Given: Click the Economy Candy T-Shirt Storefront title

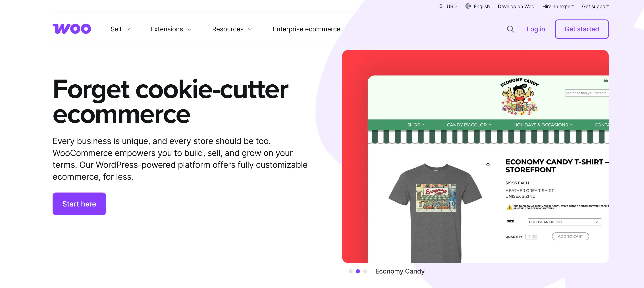Looking at the screenshot, I should click(x=557, y=166).
